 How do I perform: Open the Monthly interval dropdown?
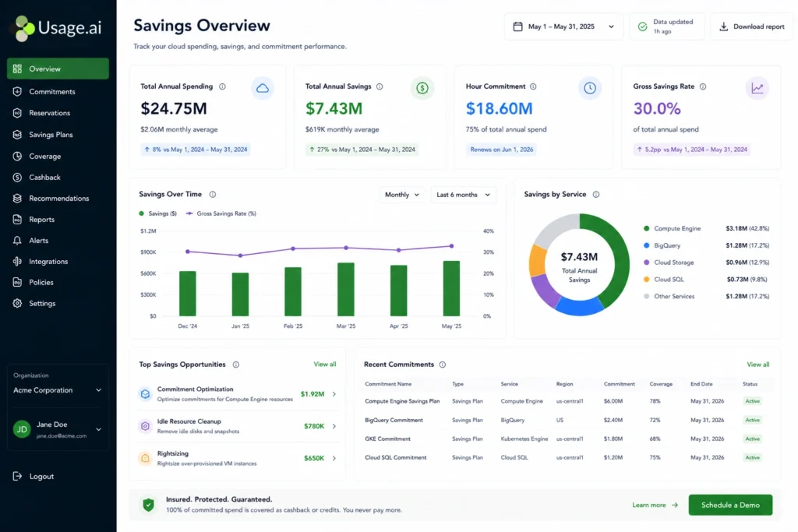[402, 195]
